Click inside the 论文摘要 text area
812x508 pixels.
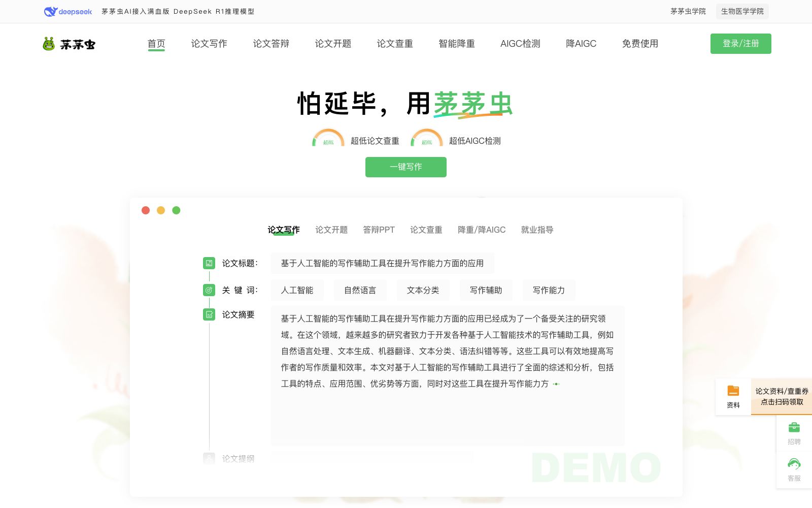pyautogui.click(x=448, y=376)
